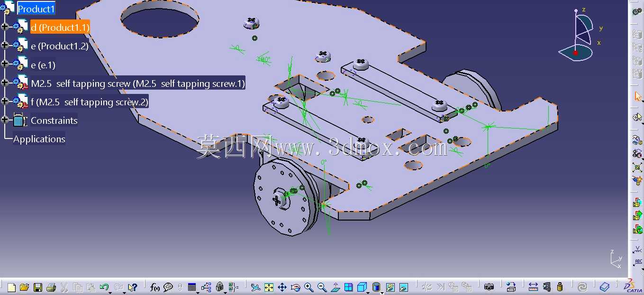Click the Capture camera icon
The image size is (644, 295).
tap(489, 287)
